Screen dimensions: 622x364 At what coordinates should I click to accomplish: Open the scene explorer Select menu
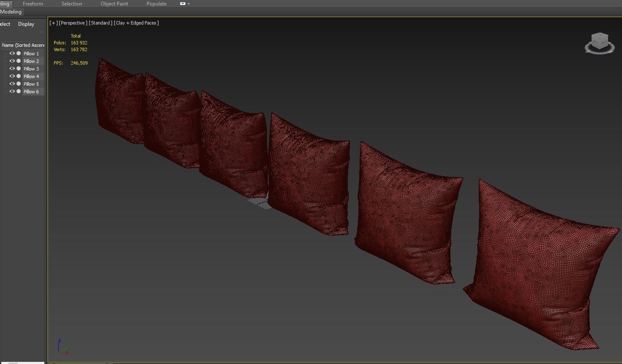pos(5,24)
